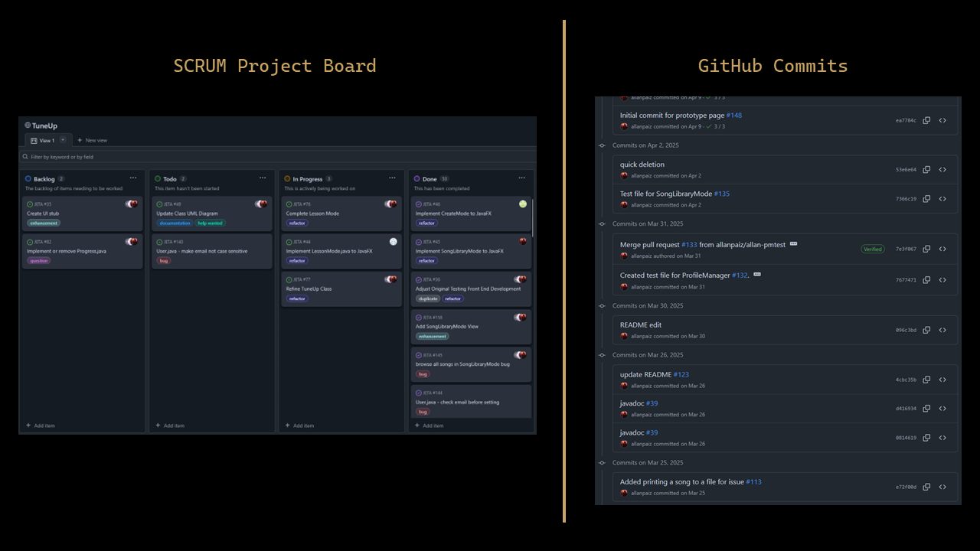
Task: Copy SHA for commit e72f00d
Action: (926, 487)
